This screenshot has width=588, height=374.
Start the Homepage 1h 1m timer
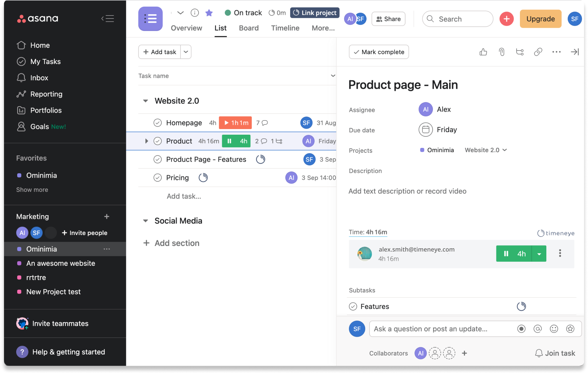235,123
